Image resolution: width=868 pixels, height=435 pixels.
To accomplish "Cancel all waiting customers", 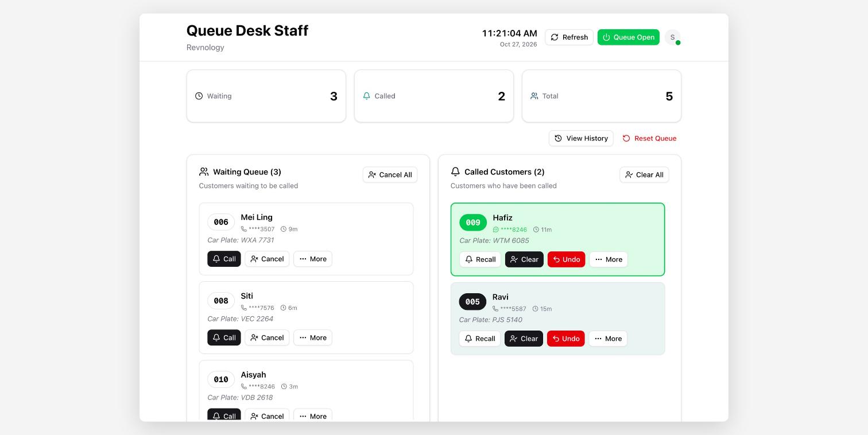I will 390,175.
